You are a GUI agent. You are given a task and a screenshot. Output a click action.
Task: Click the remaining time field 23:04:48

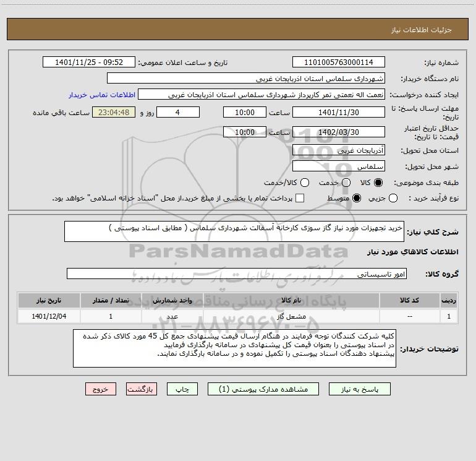114,113
